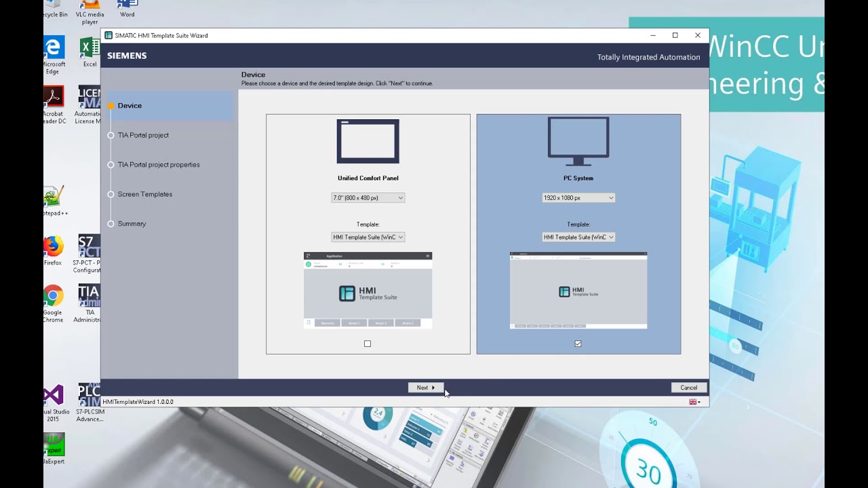Select the Unified Comfort Panel device icon
Image resolution: width=868 pixels, height=488 pixels.
[x=368, y=141]
